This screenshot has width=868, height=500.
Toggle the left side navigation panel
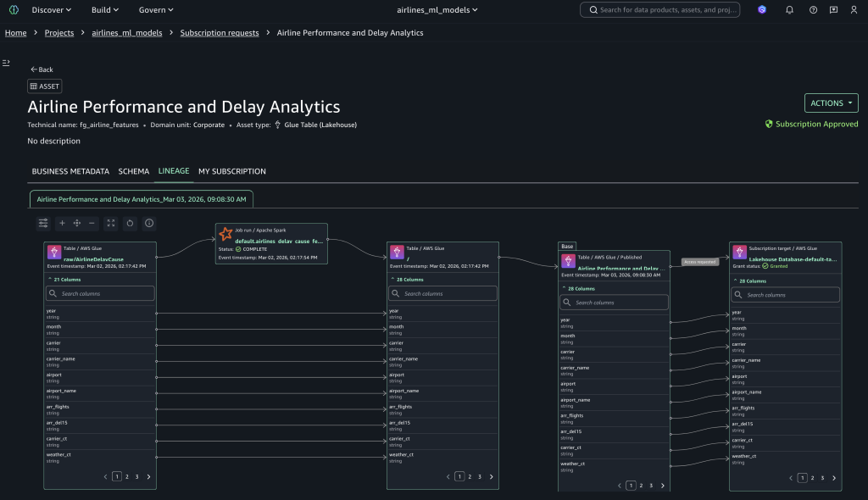pos(6,63)
